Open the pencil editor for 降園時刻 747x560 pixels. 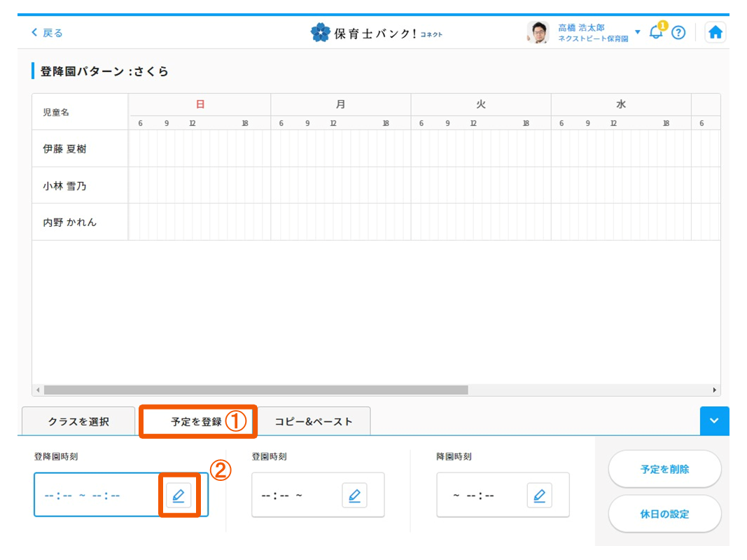click(540, 496)
